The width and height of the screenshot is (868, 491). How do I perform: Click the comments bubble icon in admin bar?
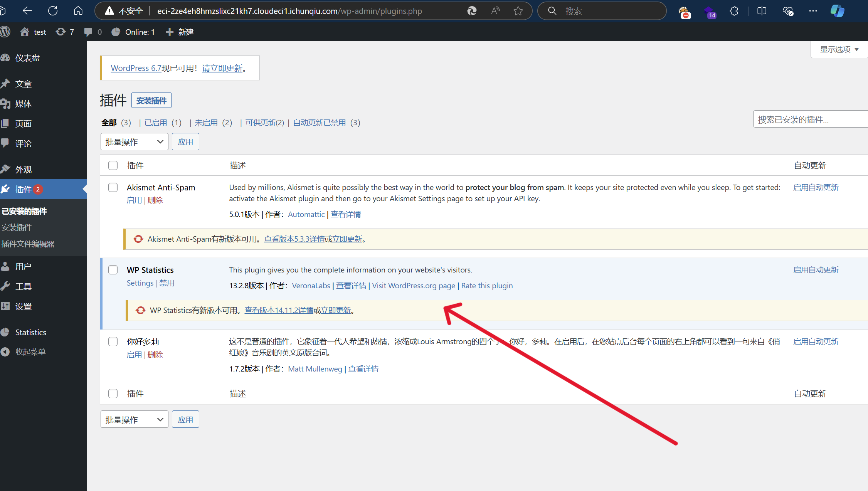click(x=88, y=32)
